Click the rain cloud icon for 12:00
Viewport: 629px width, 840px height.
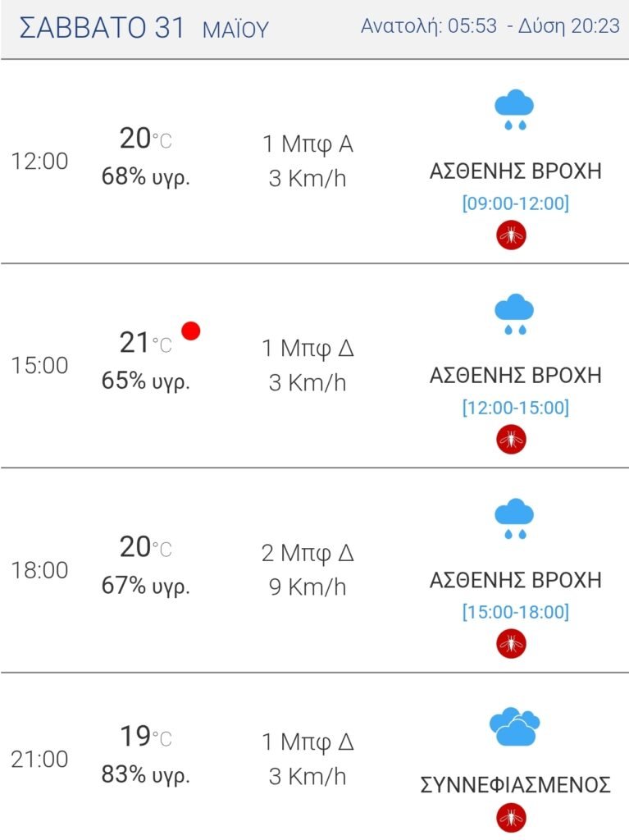[x=514, y=109]
